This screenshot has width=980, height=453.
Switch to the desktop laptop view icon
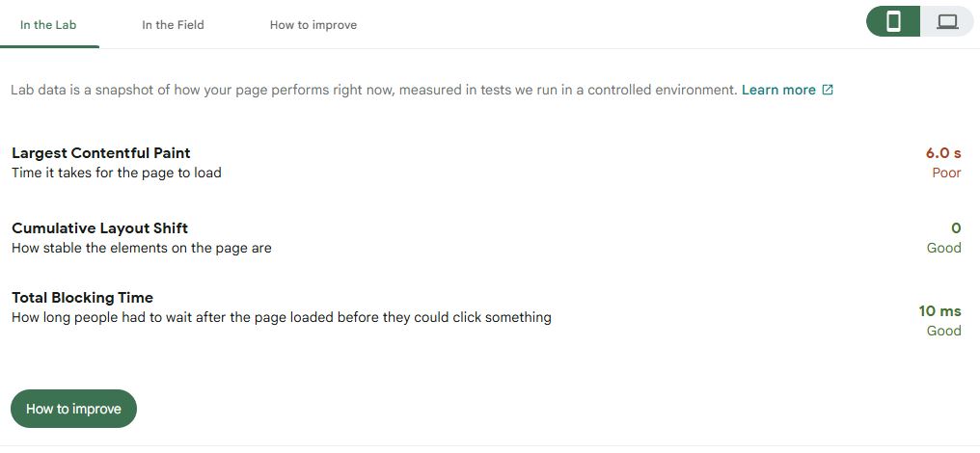(947, 22)
